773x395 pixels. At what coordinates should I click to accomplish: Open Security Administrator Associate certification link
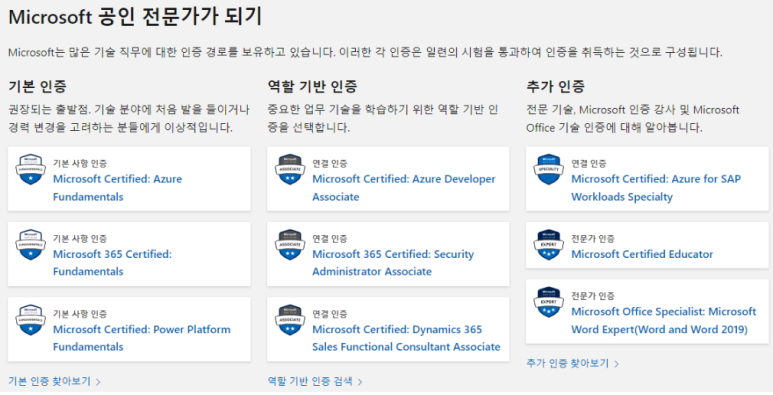coord(393,263)
